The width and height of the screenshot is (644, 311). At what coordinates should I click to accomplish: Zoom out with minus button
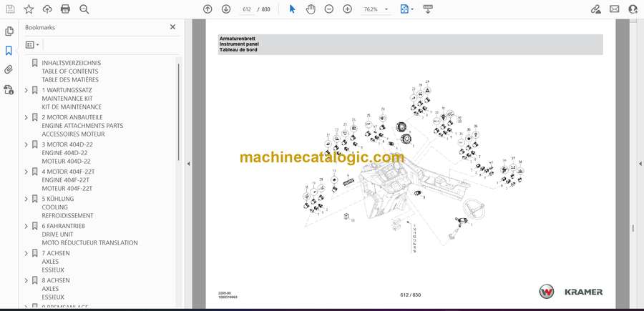point(329,9)
